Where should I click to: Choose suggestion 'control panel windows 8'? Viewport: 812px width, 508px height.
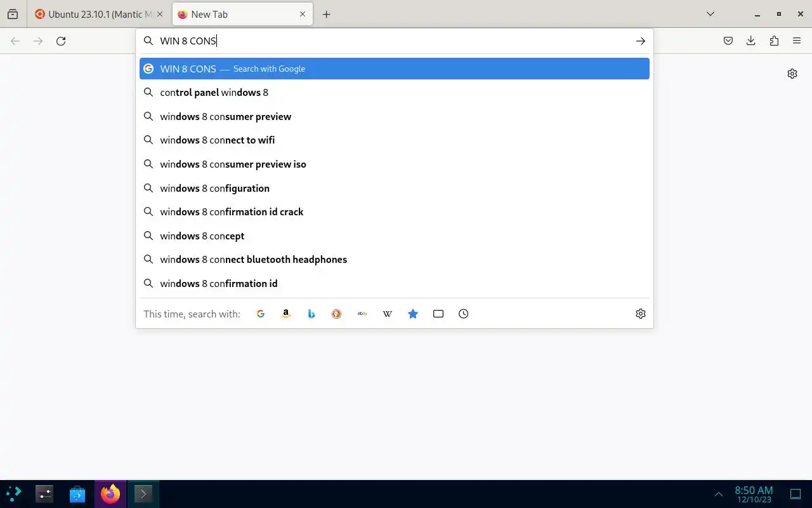click(x=395, y=93)
